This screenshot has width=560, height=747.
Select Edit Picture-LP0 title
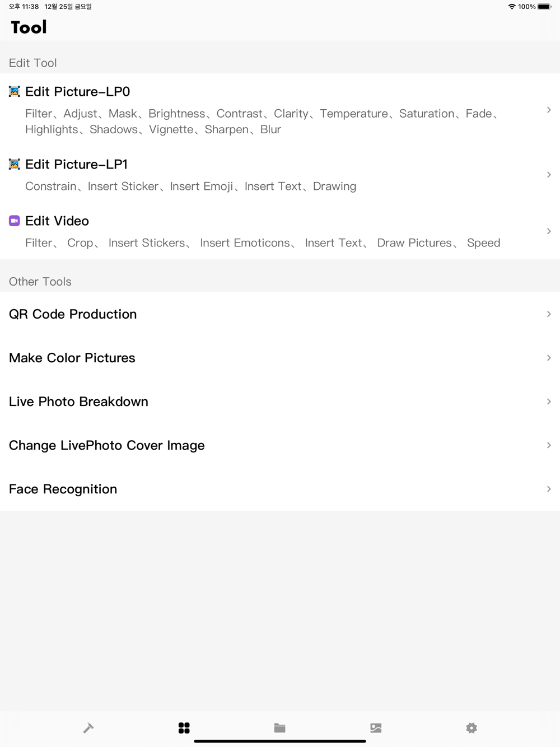77,91
